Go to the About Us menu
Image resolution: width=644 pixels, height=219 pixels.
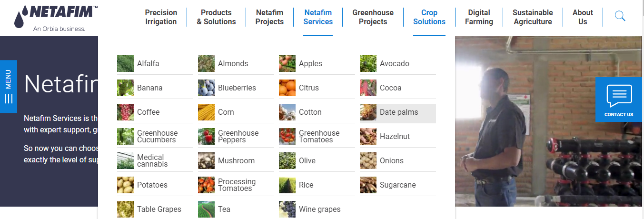point(583,17)
